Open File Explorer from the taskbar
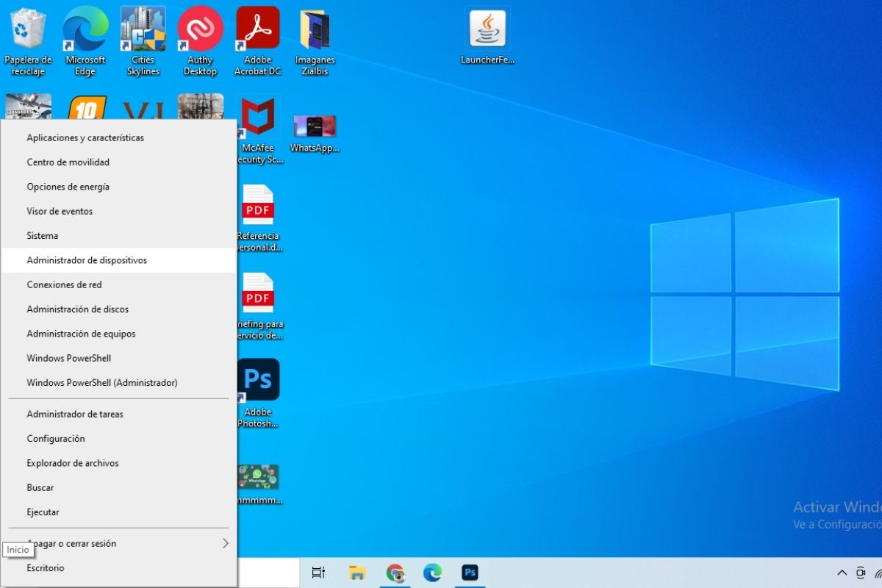Screen dimensions: 882x588 357,573
